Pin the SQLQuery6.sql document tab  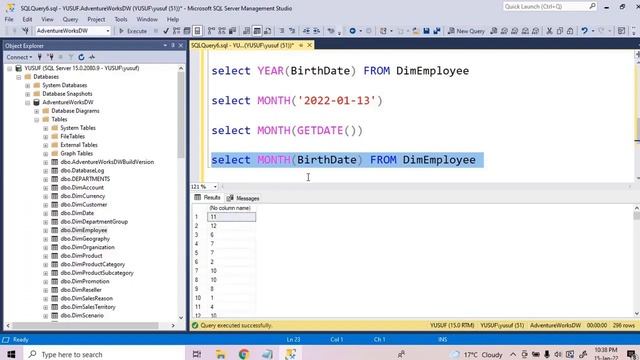[x=301, y=45]
